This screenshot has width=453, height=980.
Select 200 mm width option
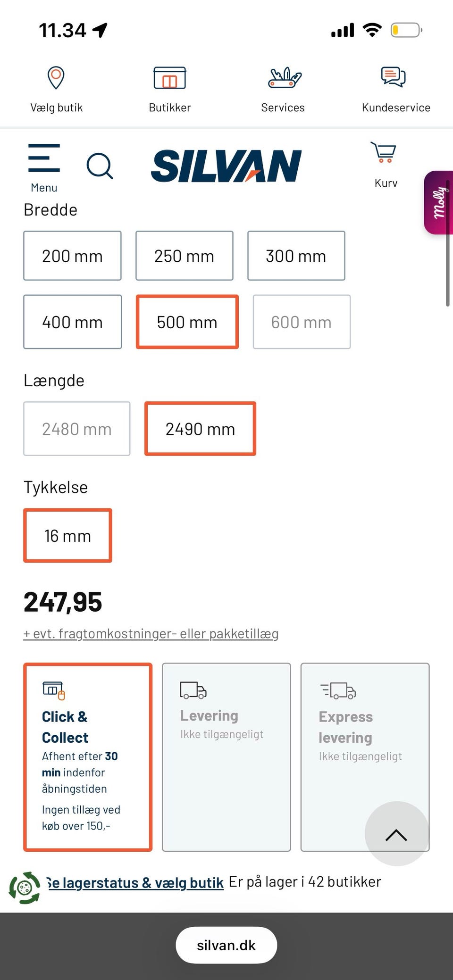tap(72, 256)
